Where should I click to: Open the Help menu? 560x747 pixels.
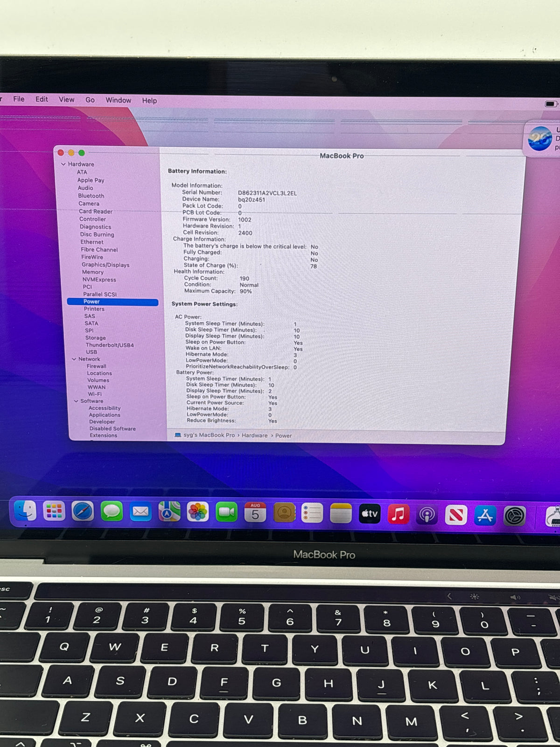point(149,100)
